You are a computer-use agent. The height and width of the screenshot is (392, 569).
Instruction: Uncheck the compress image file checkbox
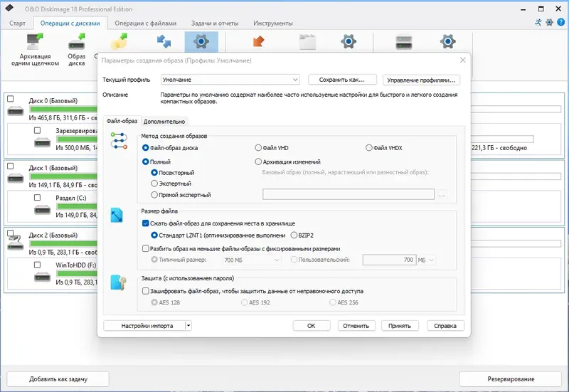146,223
